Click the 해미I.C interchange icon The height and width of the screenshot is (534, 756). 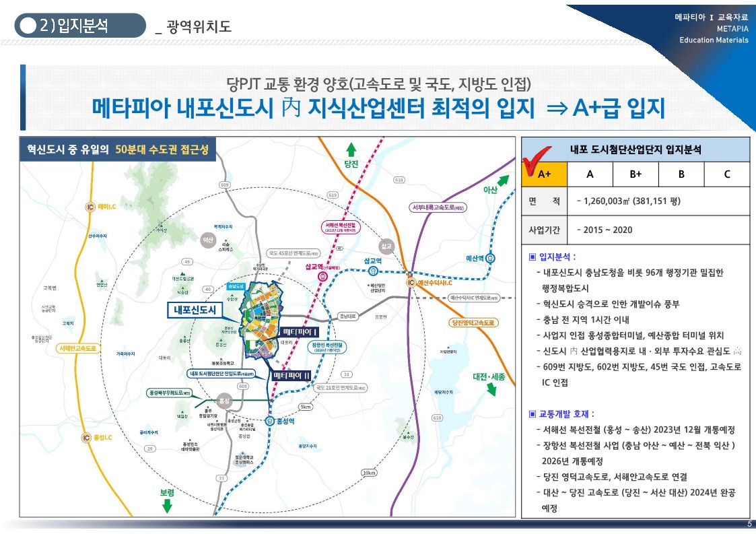point(90,206)
